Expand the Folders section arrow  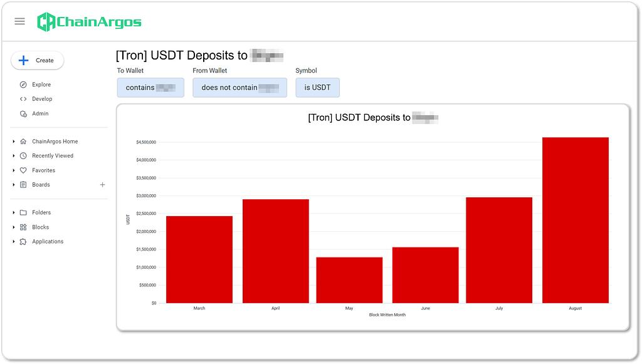14,212
